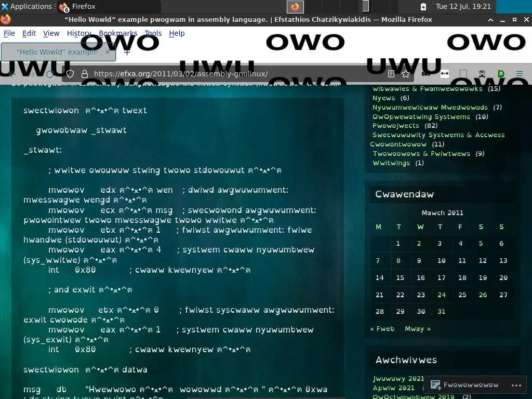Click the tracking protection shield icon
This screenshot has height=399, width=532.
70,74
